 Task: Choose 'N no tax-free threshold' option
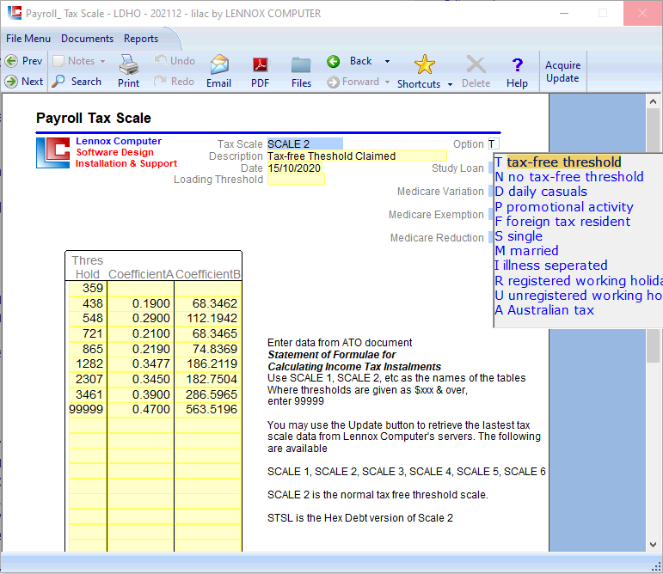tap(569, 177)
